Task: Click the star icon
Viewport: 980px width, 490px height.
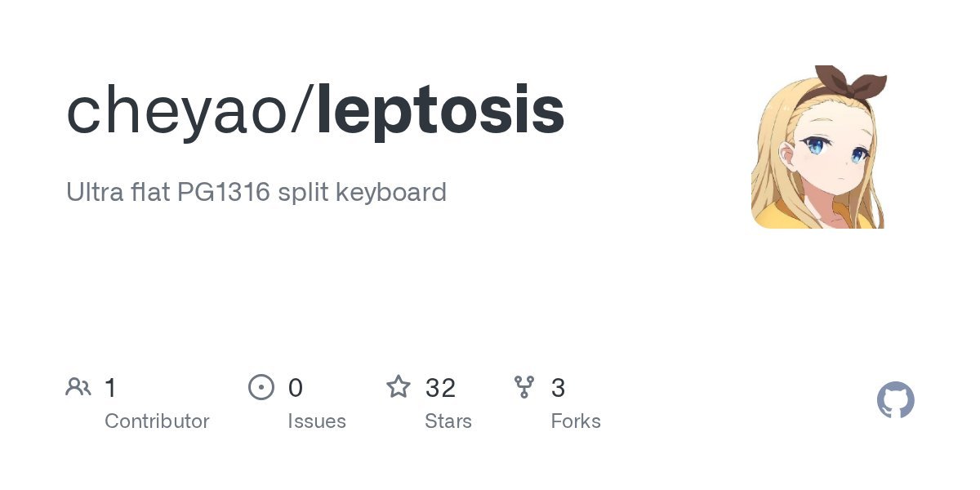Action: 399,387
